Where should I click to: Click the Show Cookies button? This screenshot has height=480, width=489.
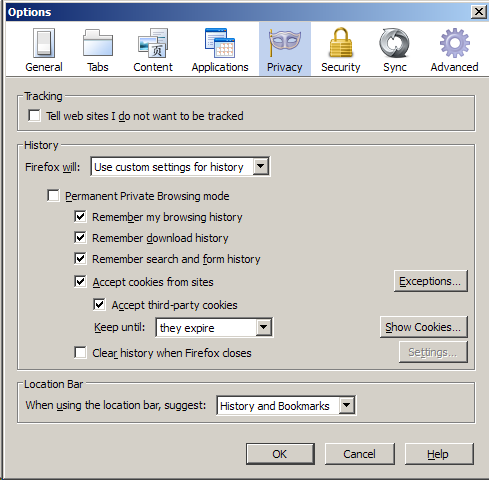(424, 327)
